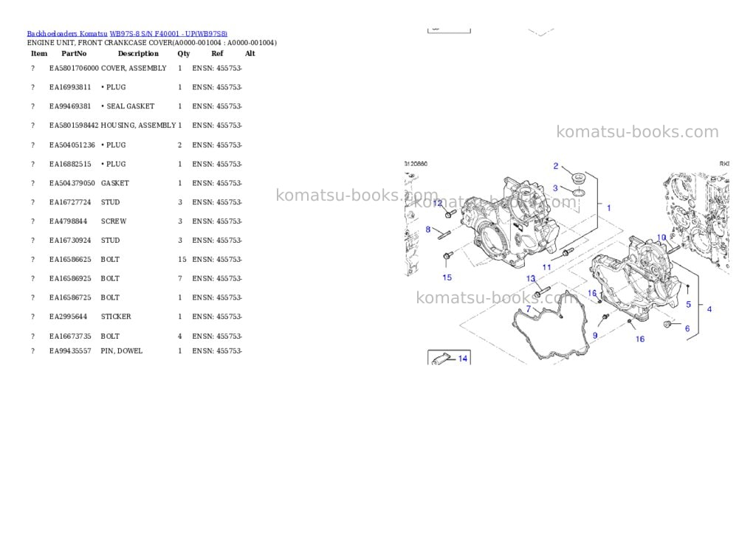Screen dimensions: 756x535
Task: Click the PartNo column header
Action: click(74, 53)
